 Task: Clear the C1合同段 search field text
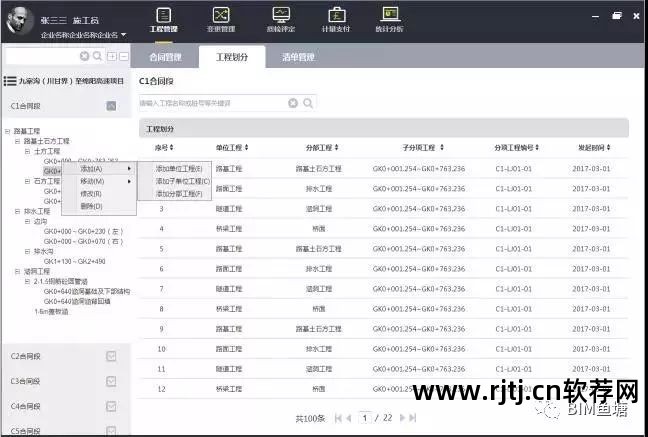pyautogui.click(x=293, y=103)
